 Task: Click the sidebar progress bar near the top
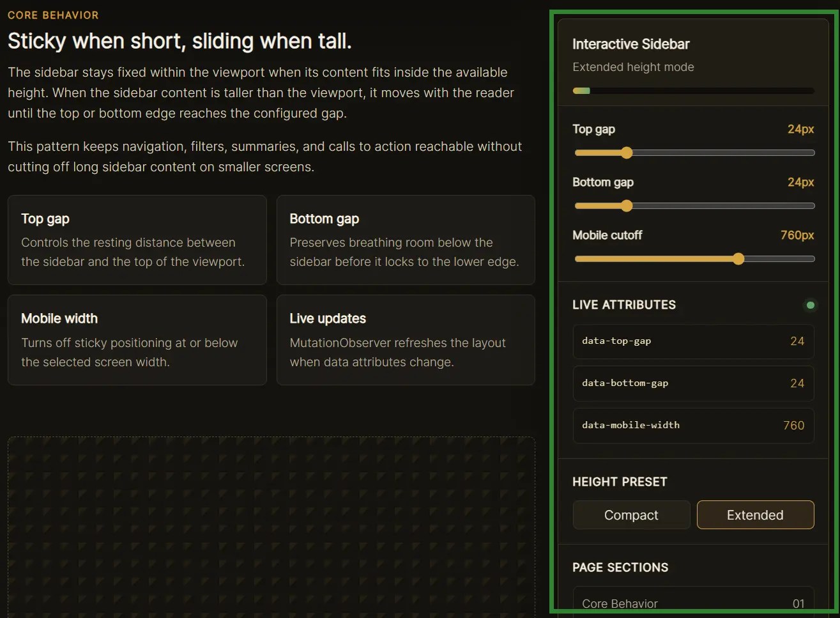click(x=693, y=90)
